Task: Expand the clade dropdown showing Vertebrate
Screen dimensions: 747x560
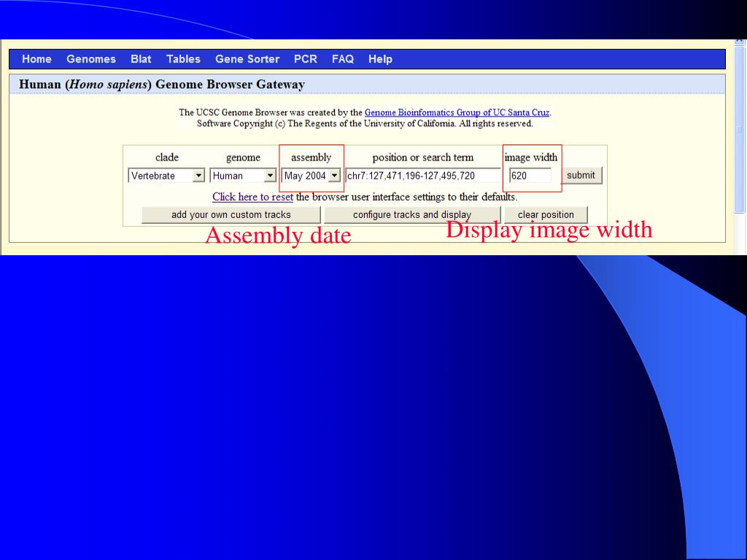Action: pyautogui.click(x=166, y=176)
